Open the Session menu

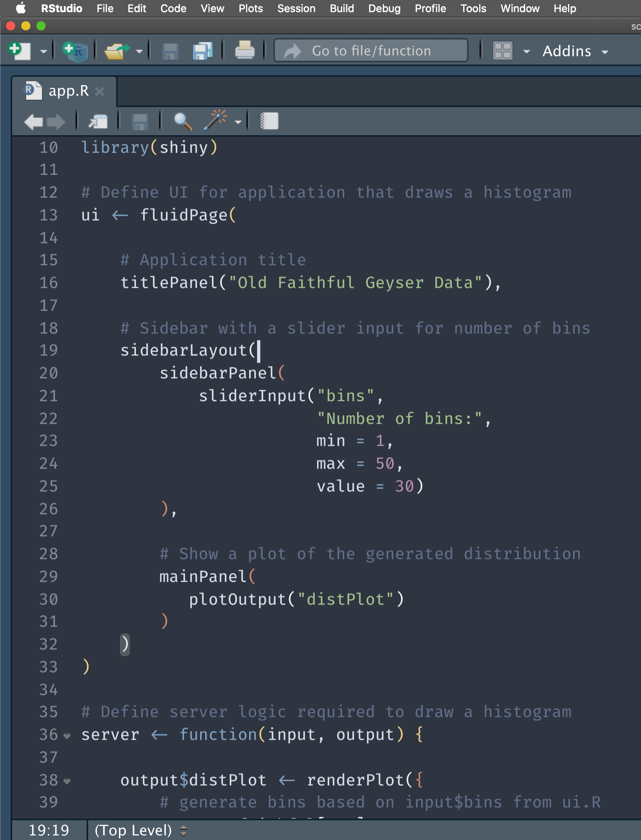[296, 8]
